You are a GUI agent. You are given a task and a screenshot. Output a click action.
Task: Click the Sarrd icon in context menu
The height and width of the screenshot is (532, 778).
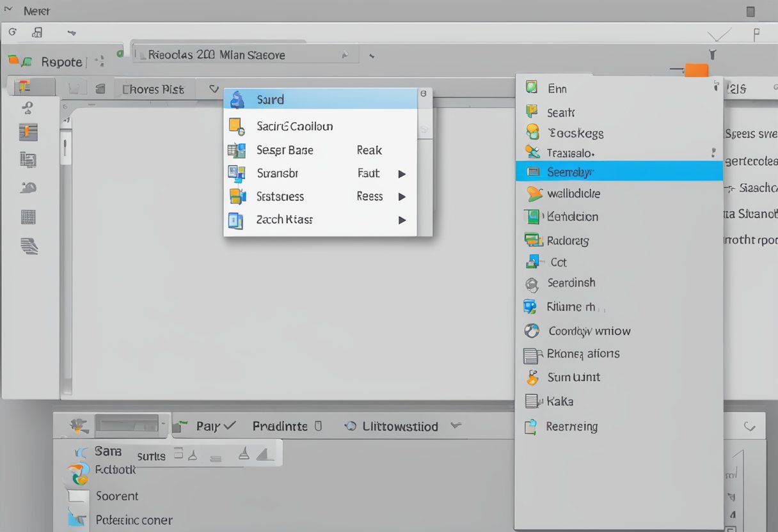237,100
